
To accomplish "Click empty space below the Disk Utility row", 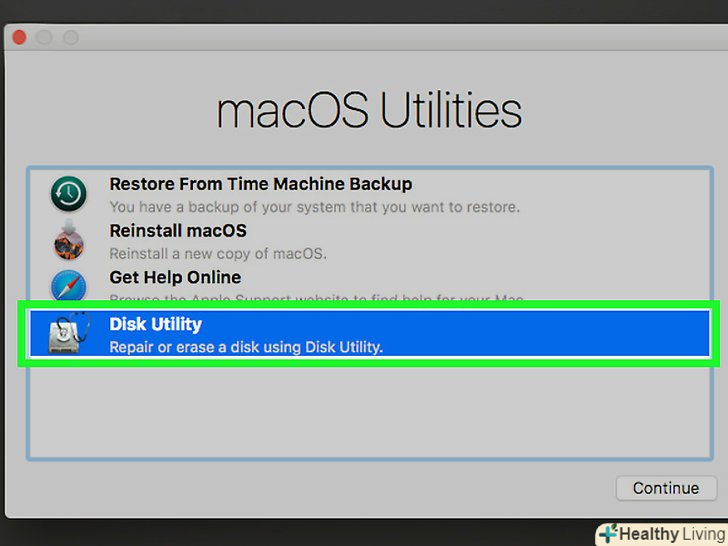I will click(x=369, y=410).
